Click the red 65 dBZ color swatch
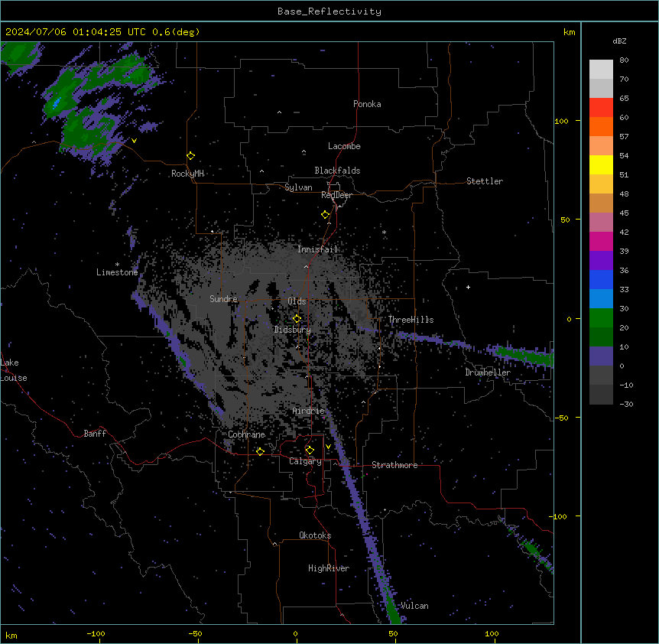Image resolution: width=659 pixels, height=644 pixels. [x=601, y=107]
